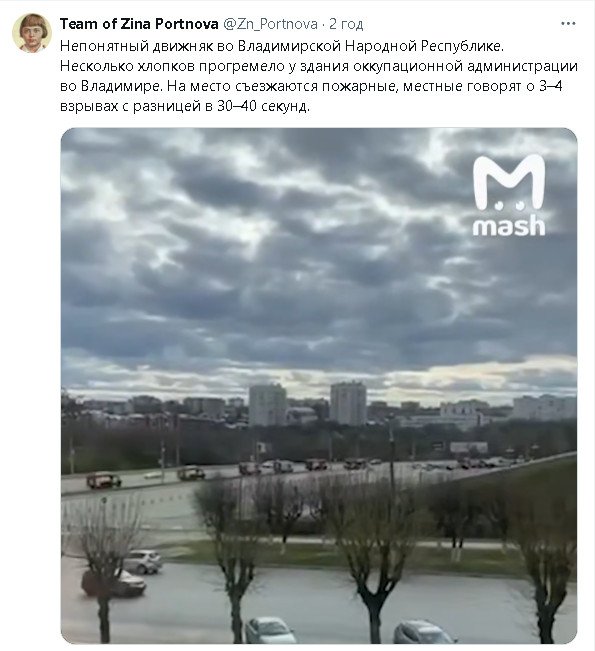Click the line beginning 'Непонятный движняк'

[x=282, y=46]
